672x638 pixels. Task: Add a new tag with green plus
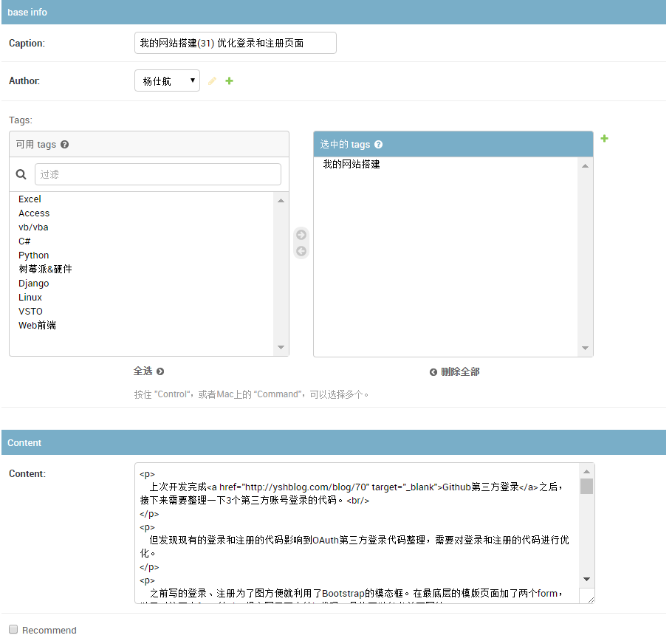pyautogui.click(x=604, y=138)
